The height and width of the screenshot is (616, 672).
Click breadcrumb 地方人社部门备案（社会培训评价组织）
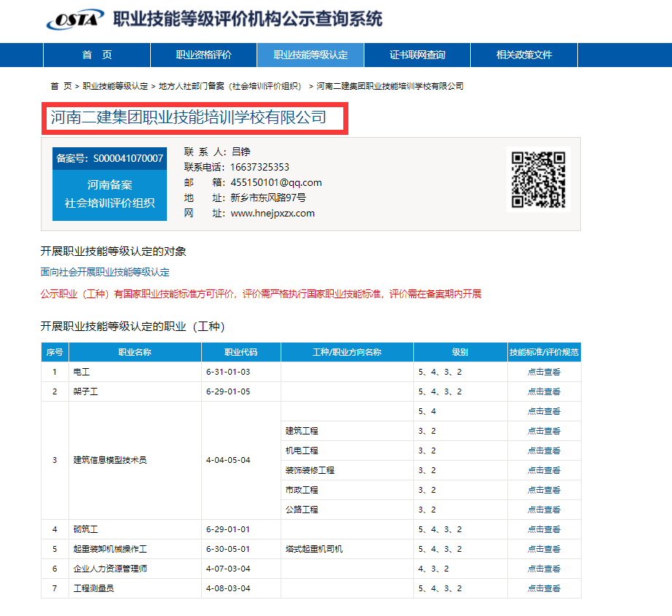pos(232,86)
